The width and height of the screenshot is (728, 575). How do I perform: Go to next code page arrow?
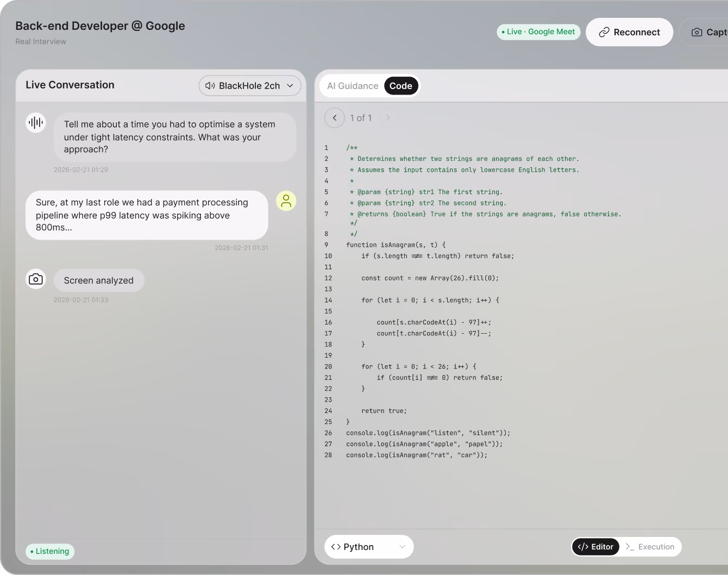tap(388, 118)
